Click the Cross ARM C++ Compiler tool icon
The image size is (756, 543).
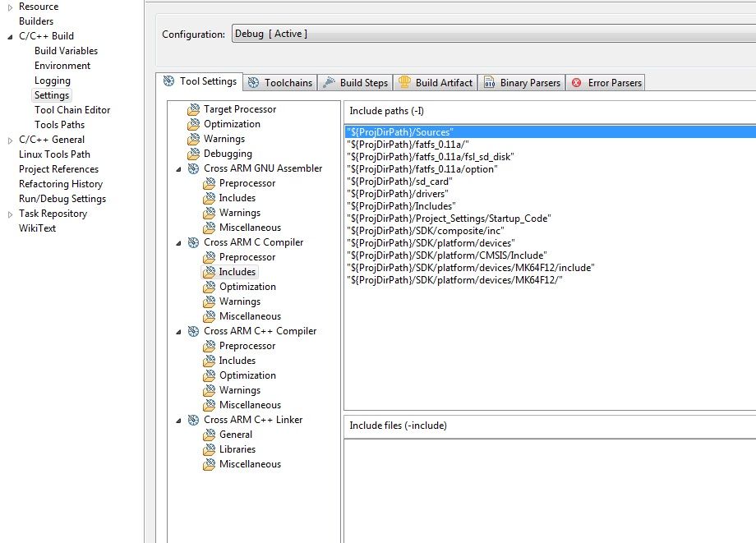193,331
